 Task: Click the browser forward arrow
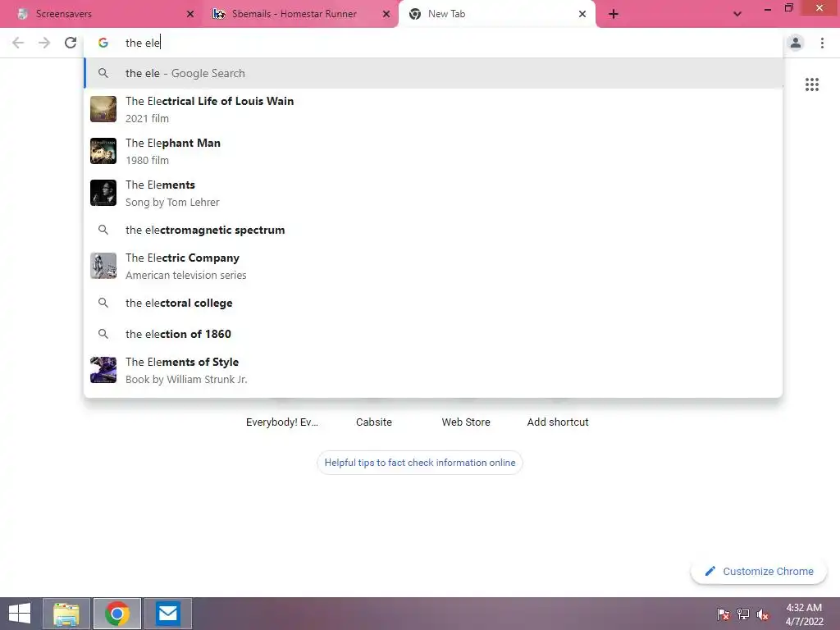coord(44,43)
